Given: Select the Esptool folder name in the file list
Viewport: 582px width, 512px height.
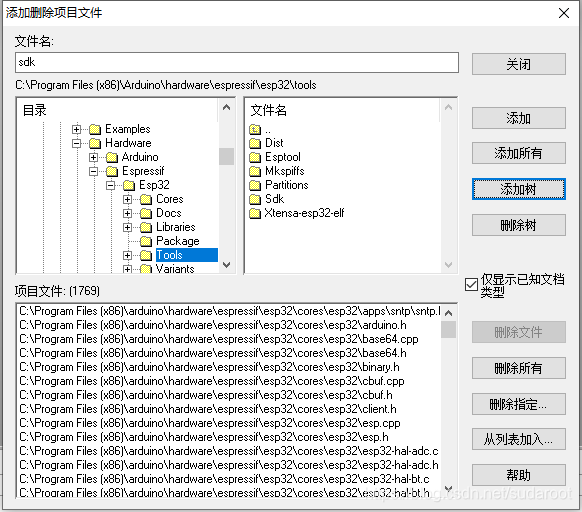Looking at the screenshot, I should 282,157.
